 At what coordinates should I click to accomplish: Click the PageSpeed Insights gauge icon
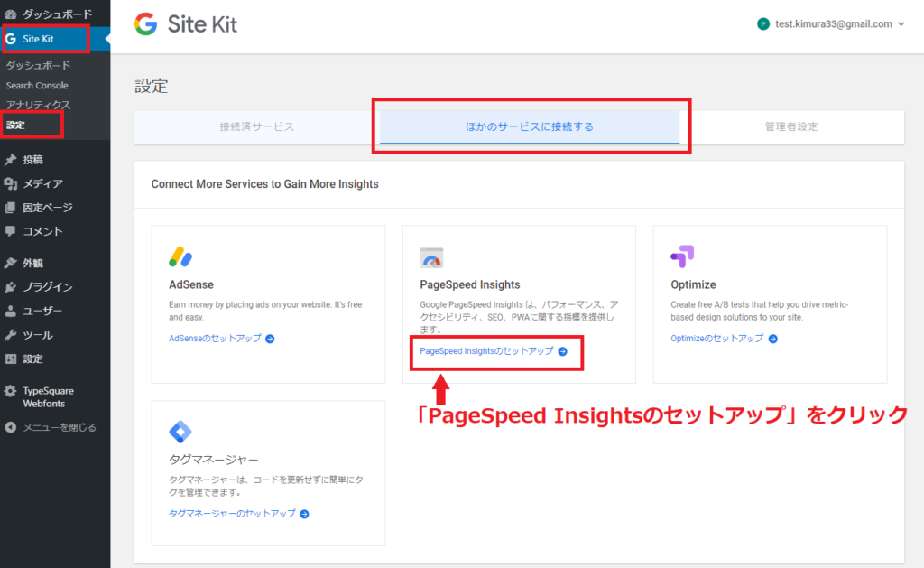click(x=431, y=257)
